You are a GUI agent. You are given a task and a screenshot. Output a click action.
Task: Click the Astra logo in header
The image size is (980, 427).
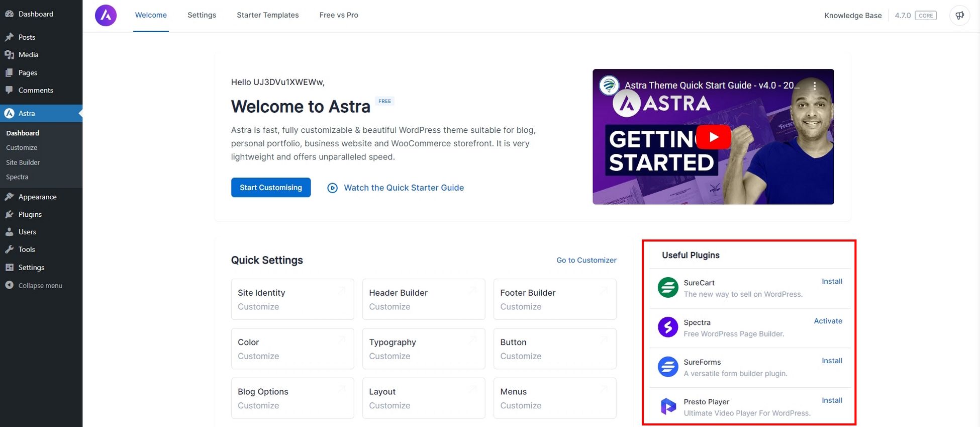pos(106,16)
